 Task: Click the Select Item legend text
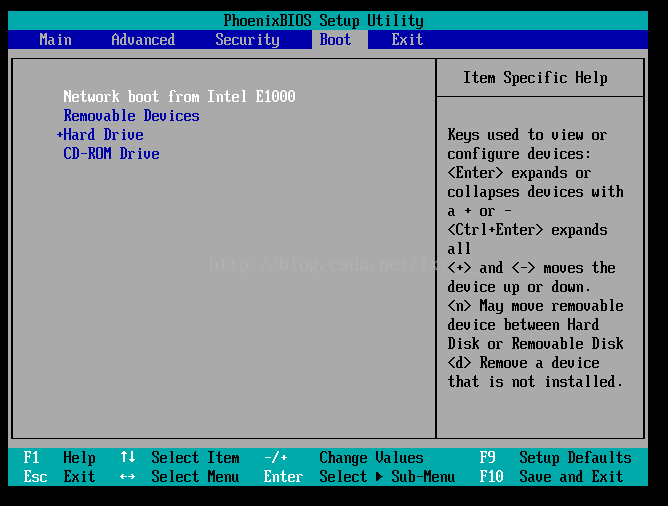(x=195, y=458)
